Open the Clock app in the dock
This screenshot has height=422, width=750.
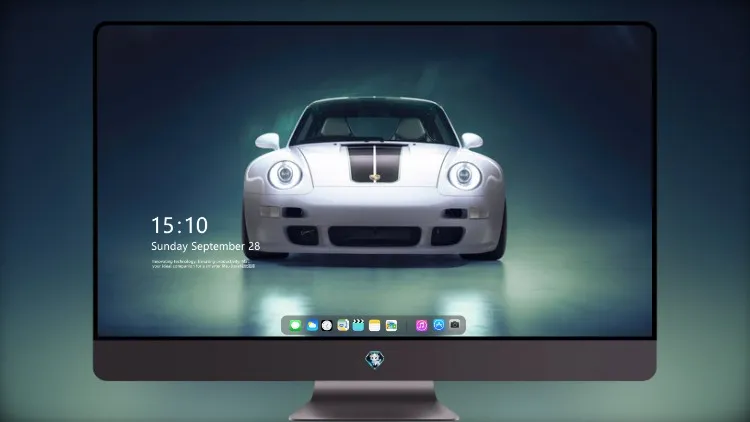327,325
